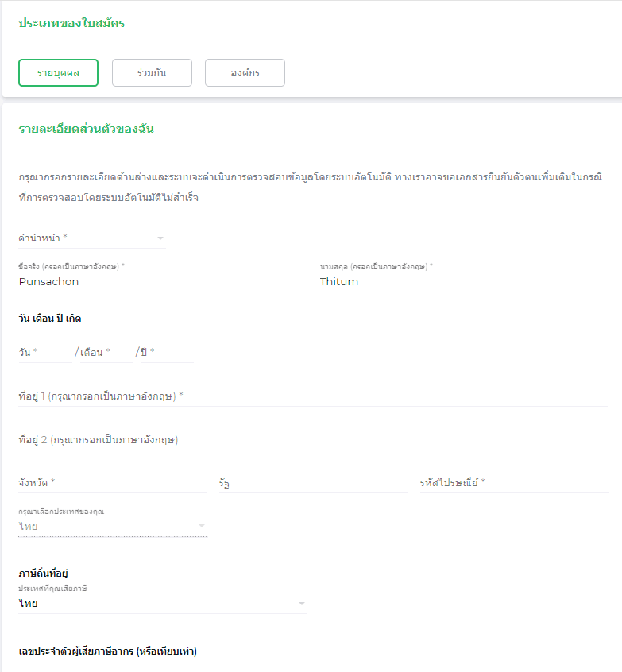Image resolution: width=622 pixels, height=672 pixels.
Task: Focus the ปี birth year field
Action: (x=167, y=352)
